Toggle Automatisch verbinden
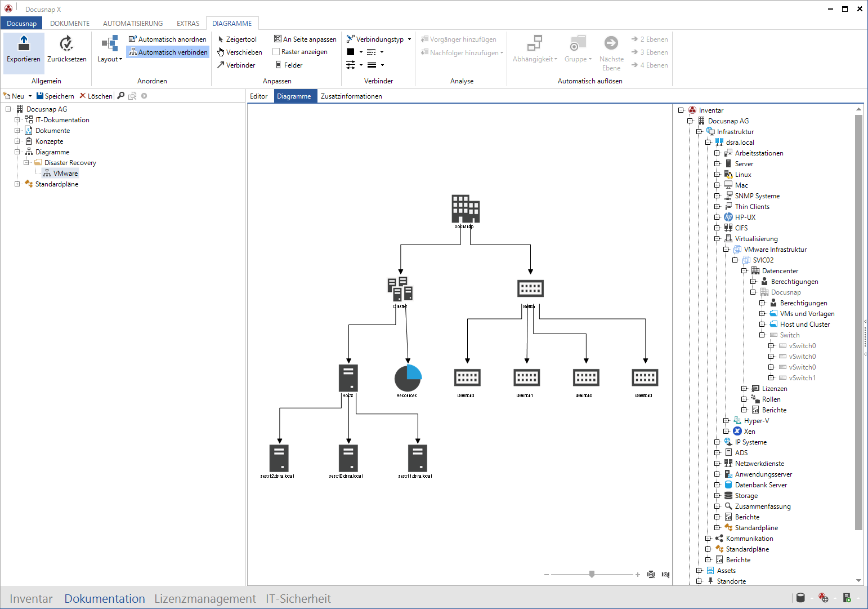 click(168, 52)
